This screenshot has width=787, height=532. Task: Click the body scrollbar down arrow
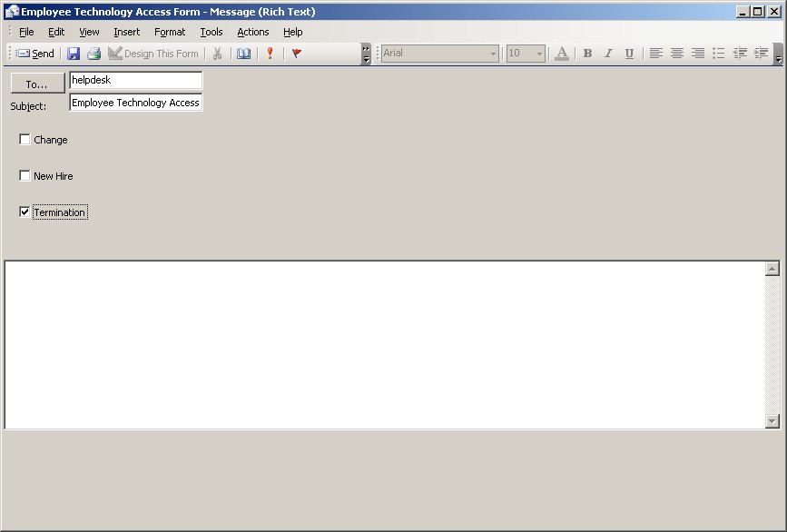772,421
